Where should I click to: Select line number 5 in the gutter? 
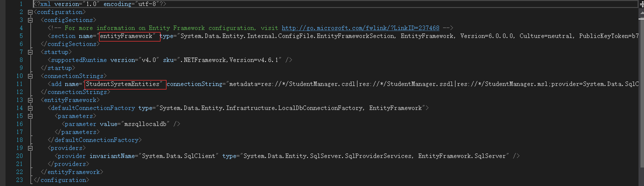click(21, 36)
